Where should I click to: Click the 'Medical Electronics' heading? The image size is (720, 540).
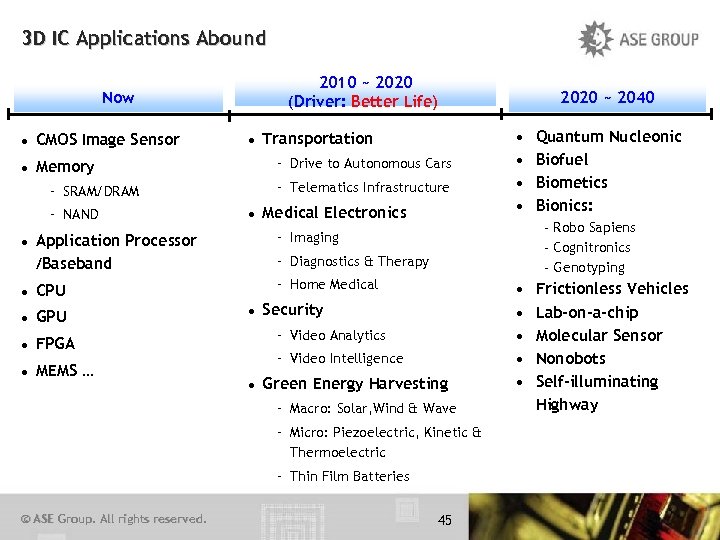click(x=334, y=213)
